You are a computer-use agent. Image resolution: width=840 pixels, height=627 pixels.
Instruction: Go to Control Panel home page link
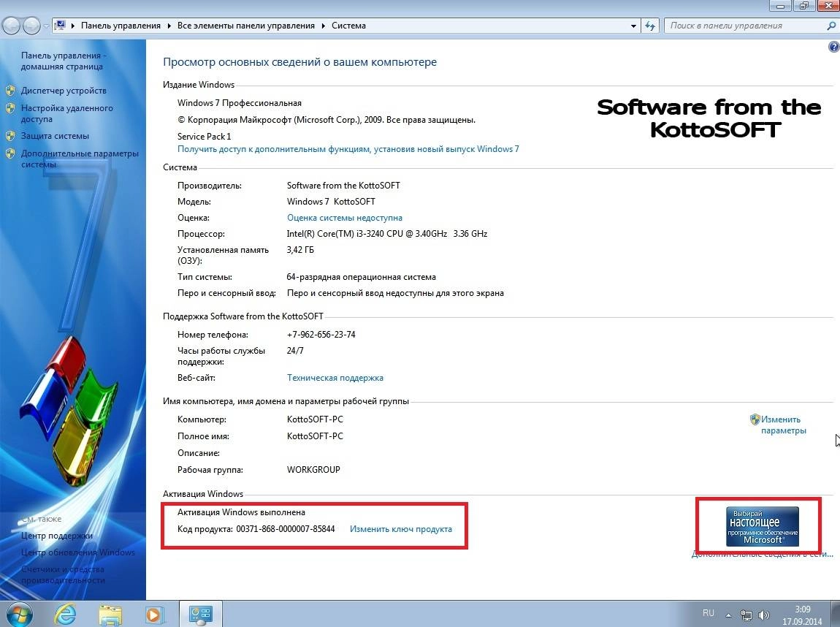click(64, 61)
